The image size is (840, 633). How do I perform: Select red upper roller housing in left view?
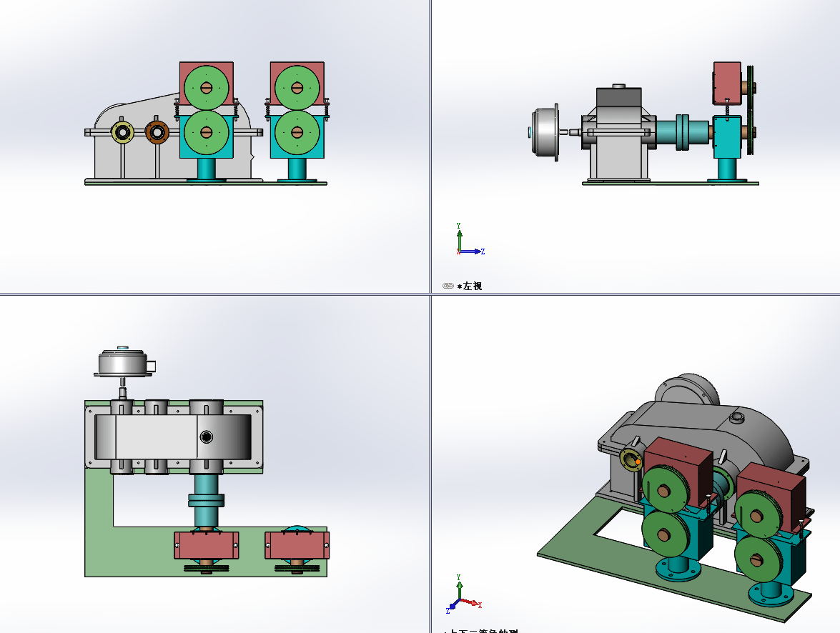click(727, 83)
